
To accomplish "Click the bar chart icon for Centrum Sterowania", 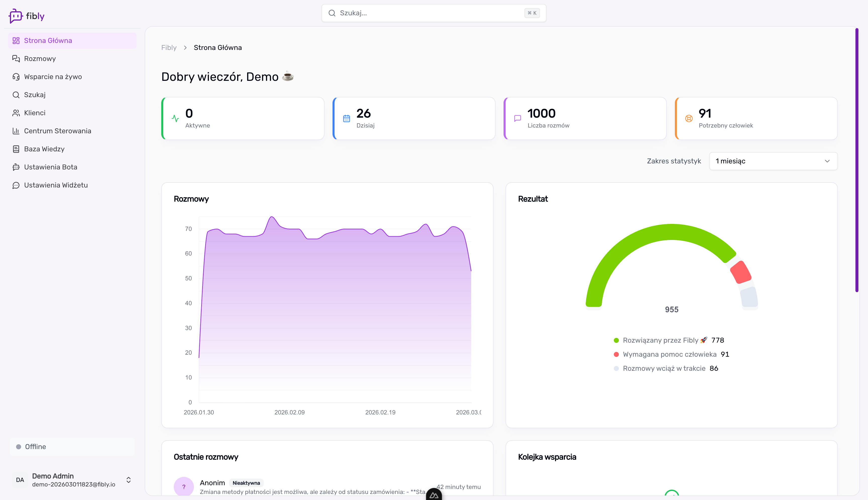I will pos(16,131).
